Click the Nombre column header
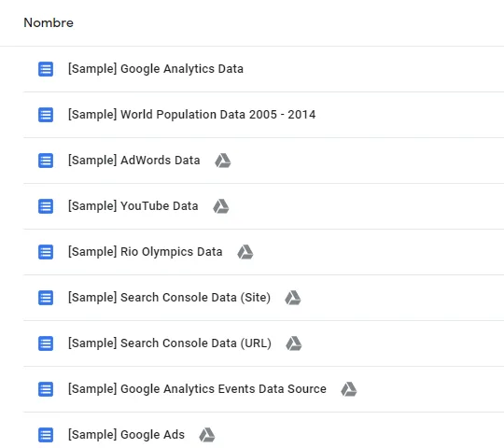Image resolution: width=504 pixels, height=448 pixels. pos(49,22)
